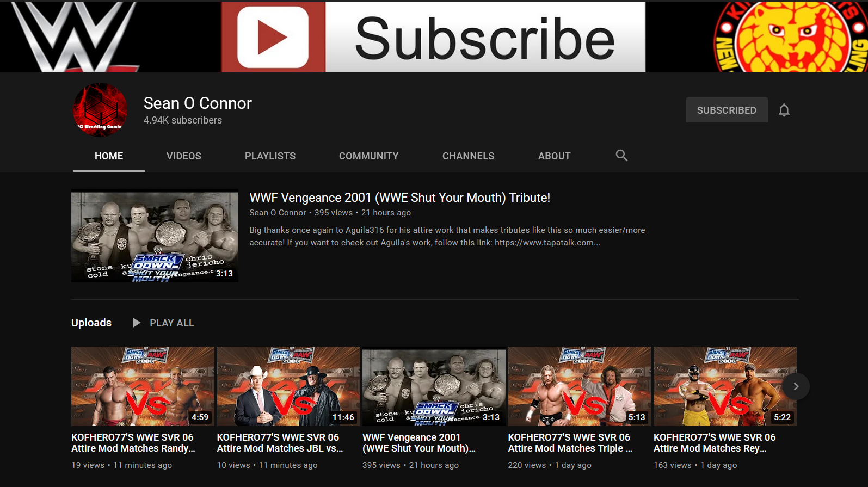The width and height of the screenshot is (868, 487).
Task: Click the Uploads section heading
Action: (x=91, y=323)
